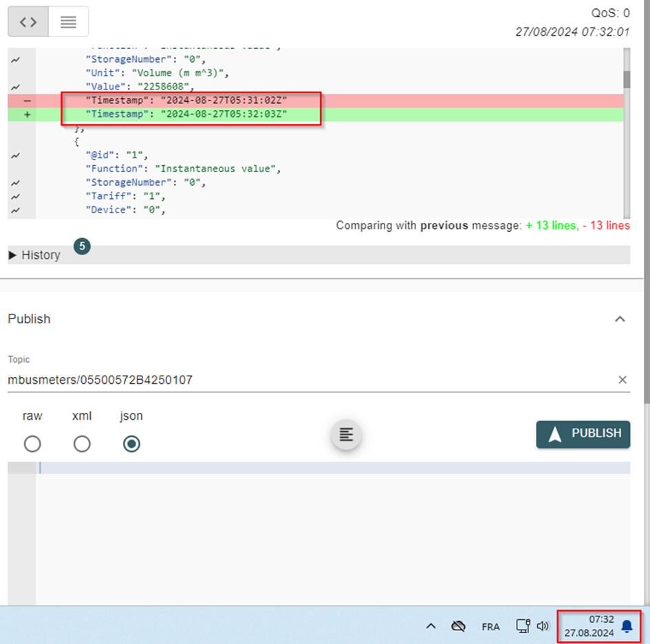Image resolution: width=650 pixels, height=644 pixels.
Task: Select the raw payload format
Action: click(32, 444)
